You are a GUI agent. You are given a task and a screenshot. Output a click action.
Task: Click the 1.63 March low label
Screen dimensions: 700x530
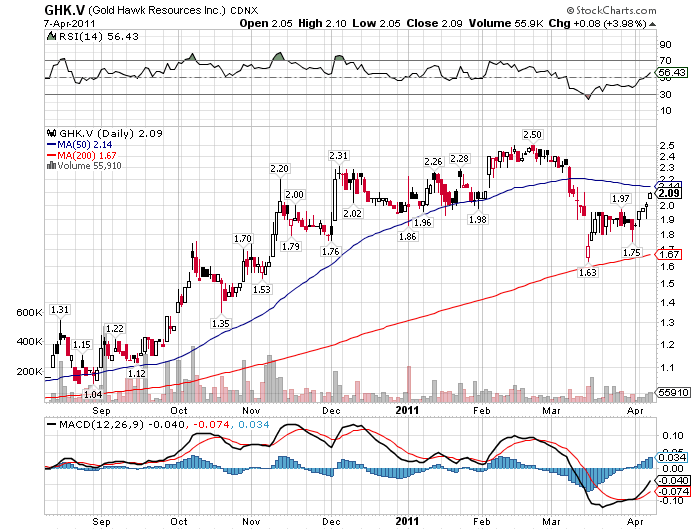[588, 272]
